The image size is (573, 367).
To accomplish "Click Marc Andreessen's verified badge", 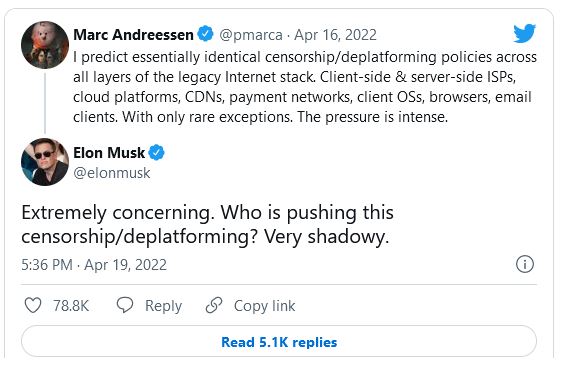I will click(205, 34).
